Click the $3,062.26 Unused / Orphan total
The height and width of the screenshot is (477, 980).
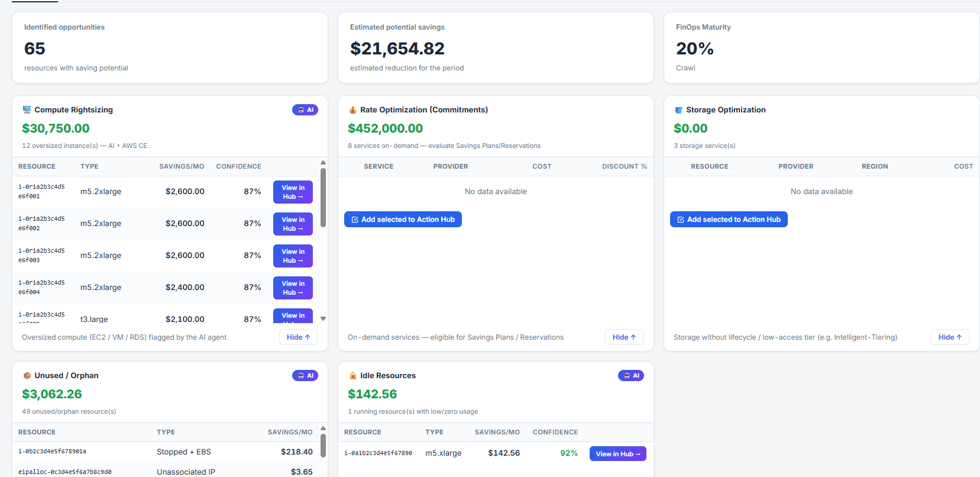(52, 394)
